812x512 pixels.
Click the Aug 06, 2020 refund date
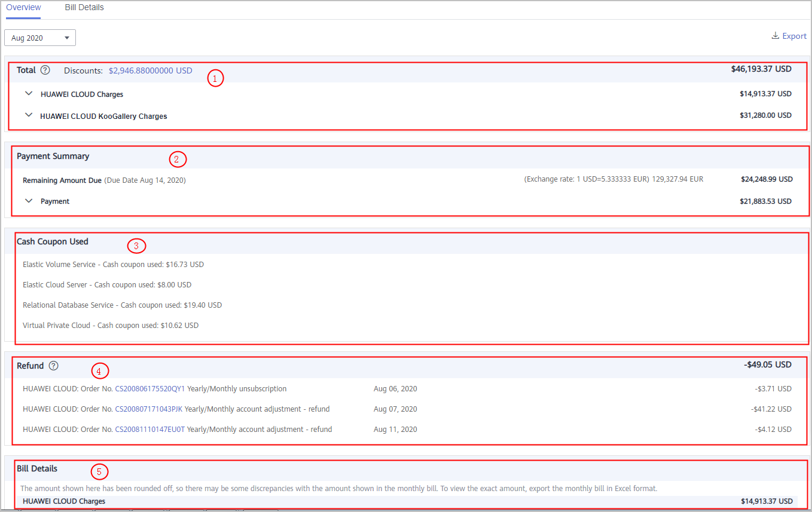tap(395, 389)
